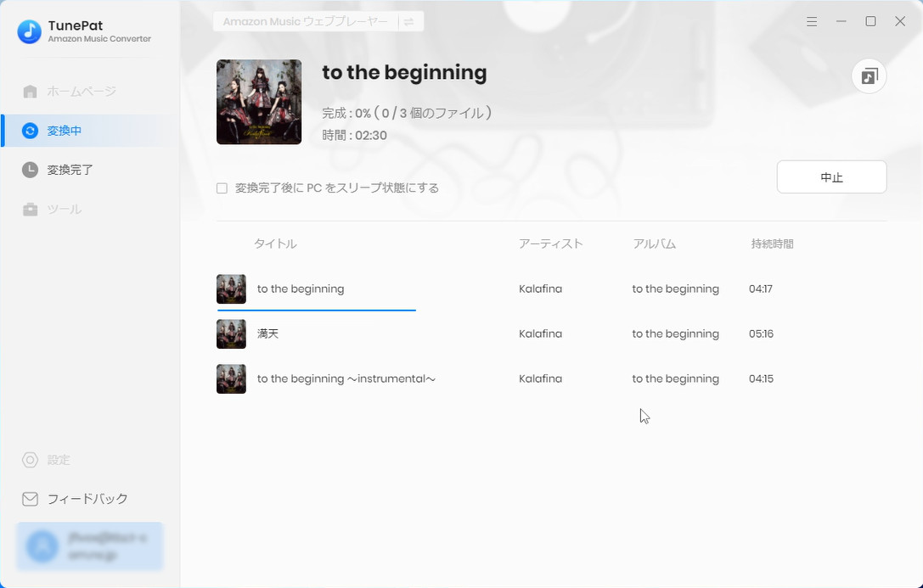This screenshot has width=923, height=588.
Task: Click the 完成 : 0% status text
Action: coord(407,113)
